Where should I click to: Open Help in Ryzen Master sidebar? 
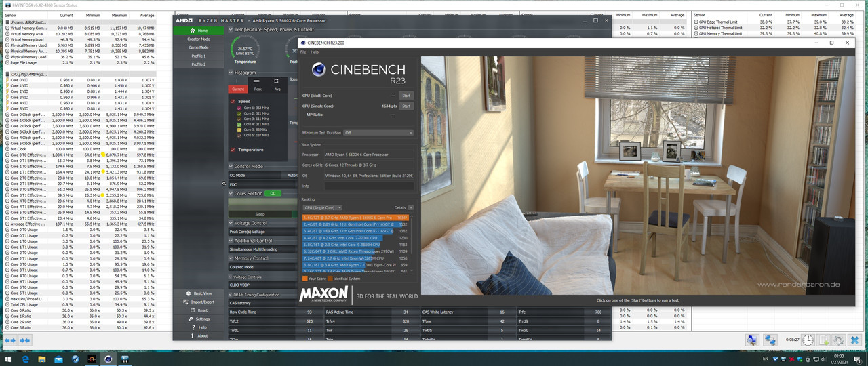[x=199, y=327]
